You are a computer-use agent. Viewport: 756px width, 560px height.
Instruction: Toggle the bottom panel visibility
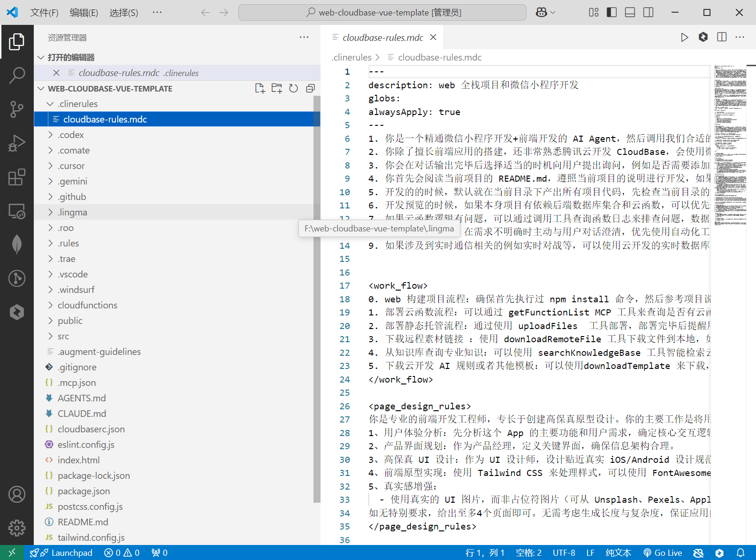[x=630, y=12]
